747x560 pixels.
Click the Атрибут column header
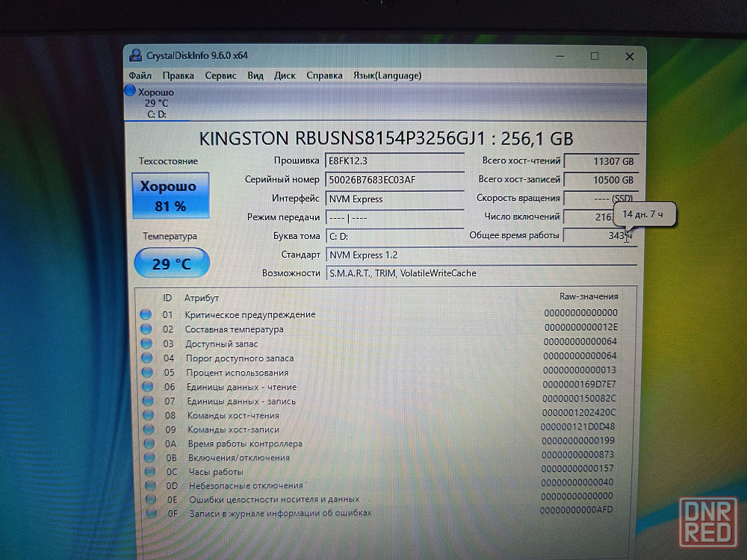click(x=202, y=298)
